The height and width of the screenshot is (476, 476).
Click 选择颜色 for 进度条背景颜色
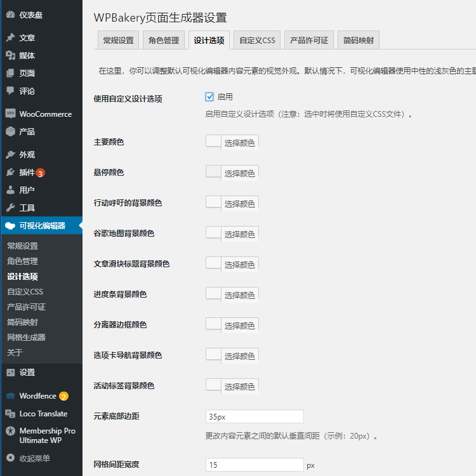click(239, 294)
